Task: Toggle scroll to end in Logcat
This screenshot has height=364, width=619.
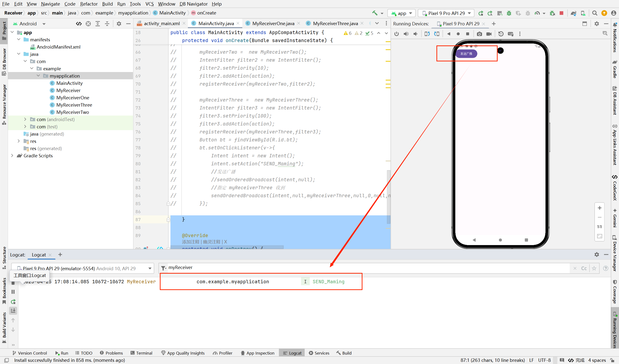Action: pos(13,311)
